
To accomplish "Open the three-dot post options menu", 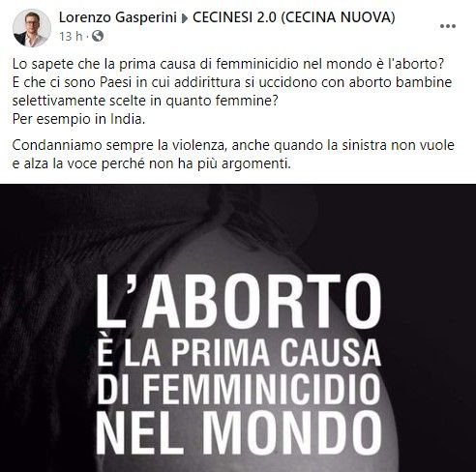I will [x=448, y=26].
